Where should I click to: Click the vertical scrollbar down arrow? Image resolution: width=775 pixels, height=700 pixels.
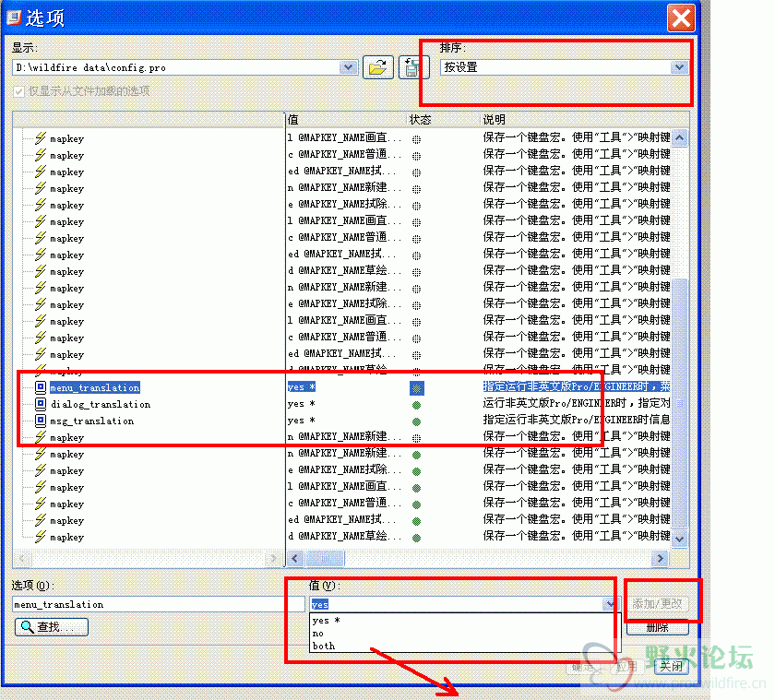pyautogui.click(x=680, y=539)
